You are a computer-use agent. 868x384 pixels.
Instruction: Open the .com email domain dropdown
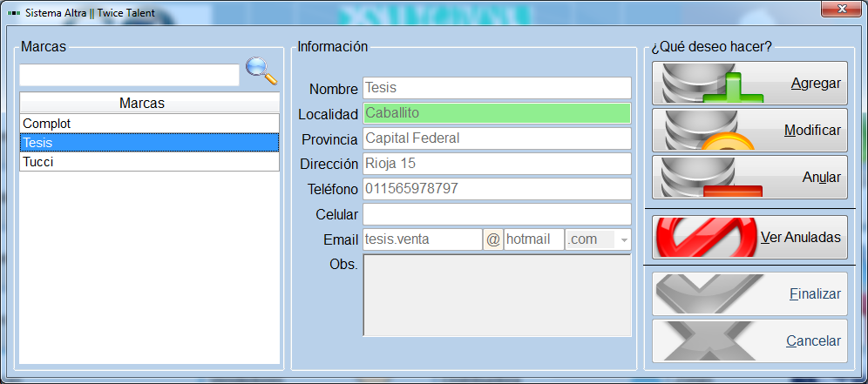[x=625, y=240]
